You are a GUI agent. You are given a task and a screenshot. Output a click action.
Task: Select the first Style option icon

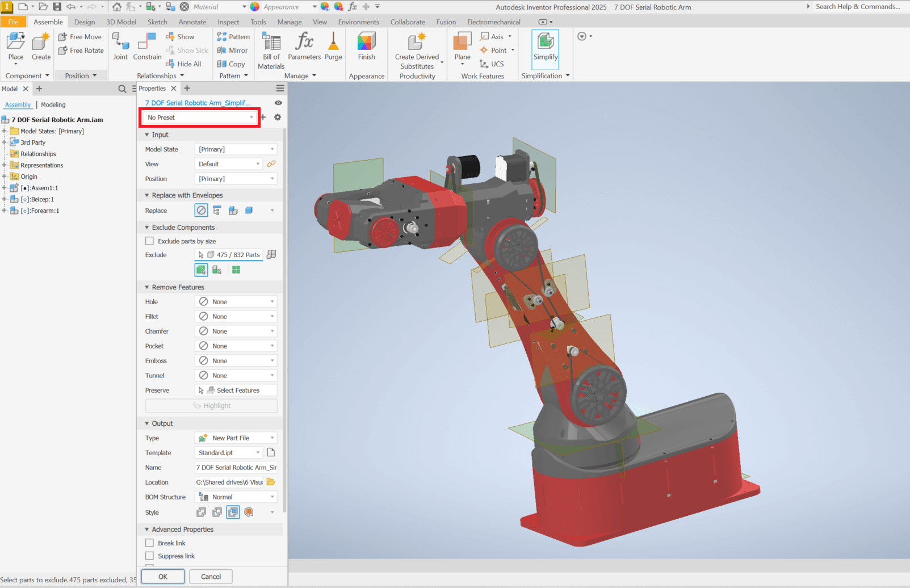(202, 513)
